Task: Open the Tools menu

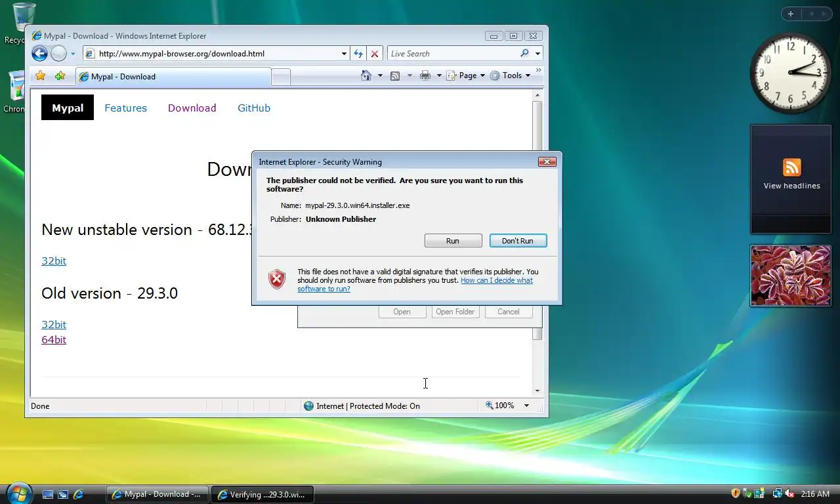Action: click(510, 75)
